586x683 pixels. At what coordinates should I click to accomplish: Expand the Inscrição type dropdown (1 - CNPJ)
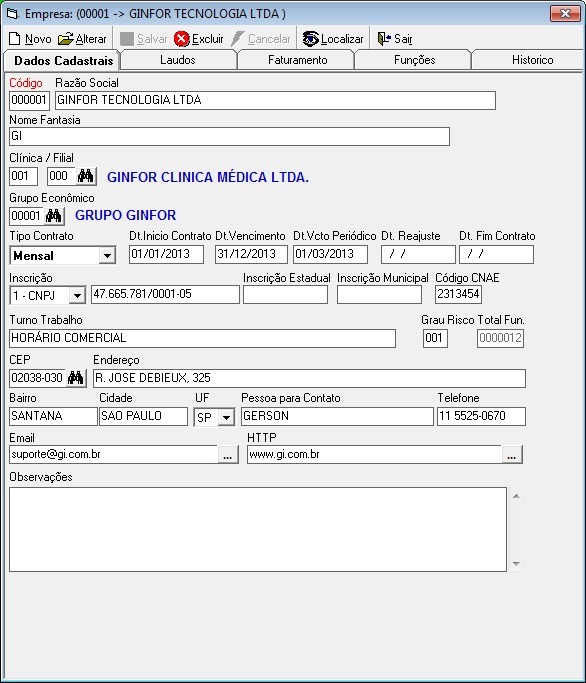tap(77, 296)
